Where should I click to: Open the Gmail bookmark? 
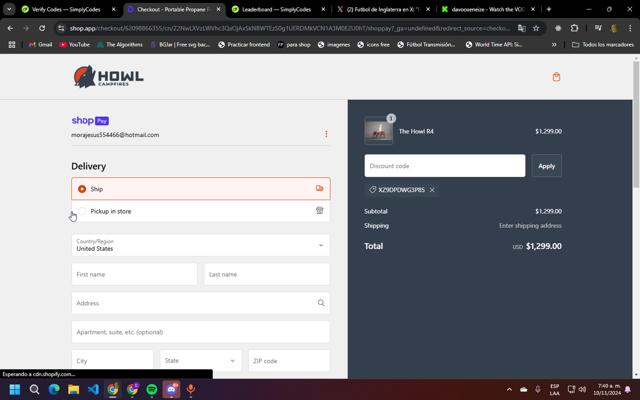coord(40,44)
